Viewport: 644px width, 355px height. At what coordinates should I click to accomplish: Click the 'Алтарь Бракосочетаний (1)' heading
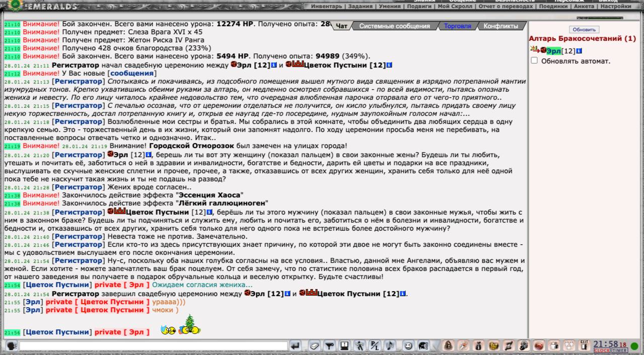point(582,38)
